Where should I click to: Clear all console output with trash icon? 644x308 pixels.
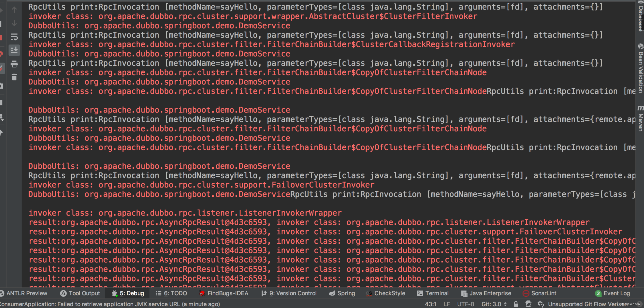click(x=14, y=77)
